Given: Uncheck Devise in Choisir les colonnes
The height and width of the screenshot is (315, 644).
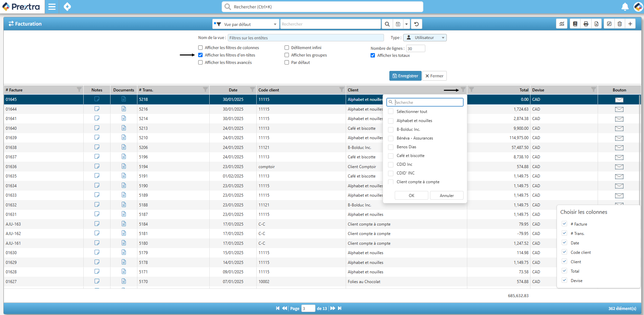Looking at the screenshot, I should click(x=564, y=280).
